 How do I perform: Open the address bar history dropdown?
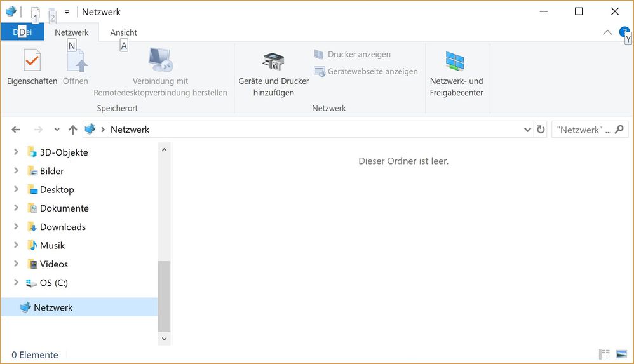(x=527, y=130)
